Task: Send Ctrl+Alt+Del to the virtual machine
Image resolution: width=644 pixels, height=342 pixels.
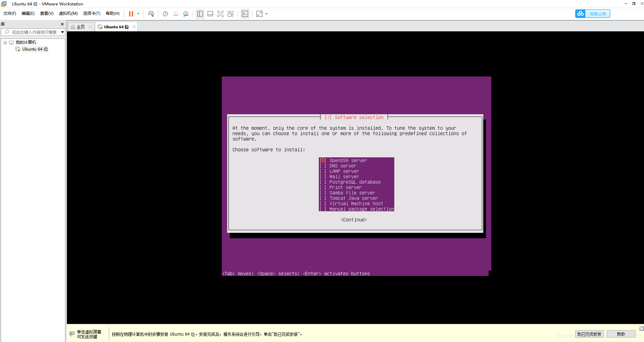Action: [x=151, y=14]
